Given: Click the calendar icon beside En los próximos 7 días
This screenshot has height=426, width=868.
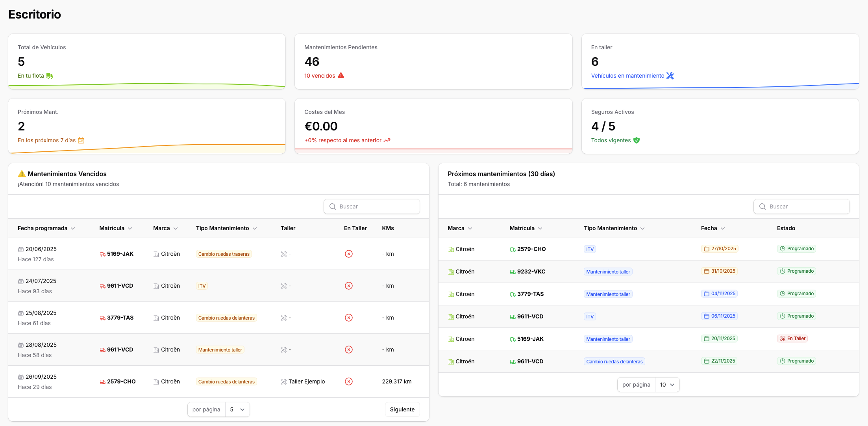Looking at the screenshot, I should (x=81, y=140).
